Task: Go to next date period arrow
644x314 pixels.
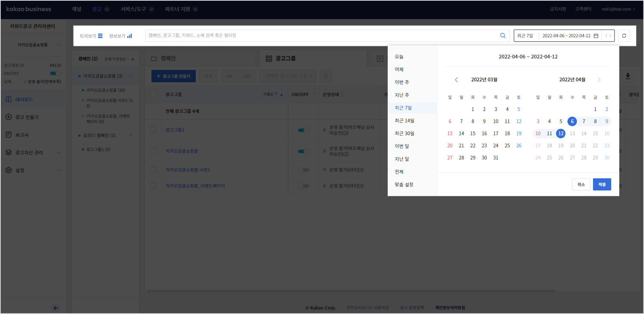Action: coord(610,36)
